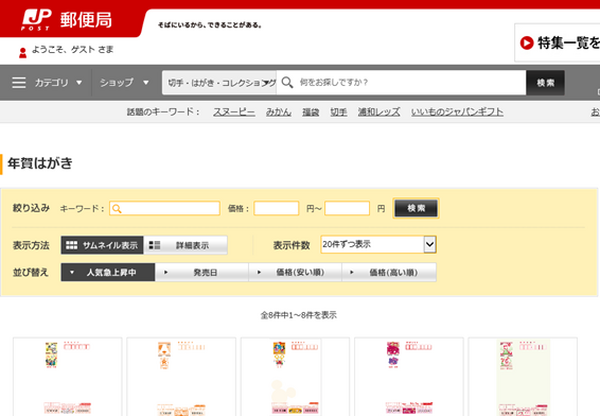Click the 特集一覧 banner play icon

click(527, 43)
